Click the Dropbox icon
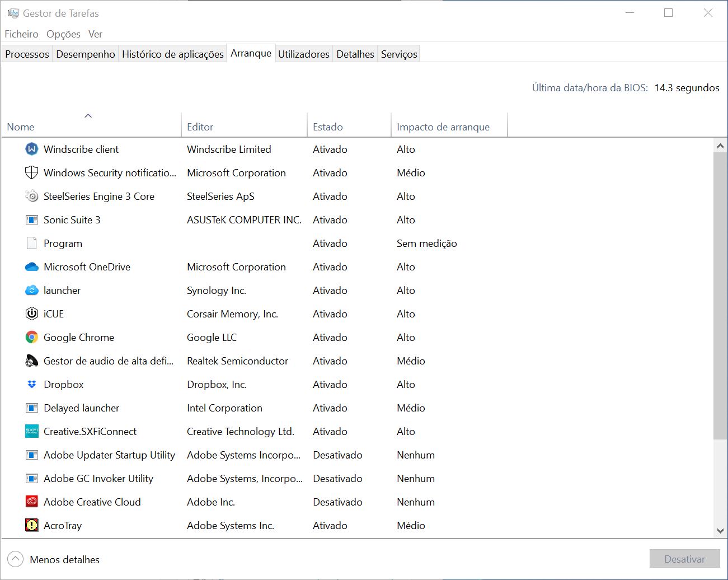 (32, 384)
